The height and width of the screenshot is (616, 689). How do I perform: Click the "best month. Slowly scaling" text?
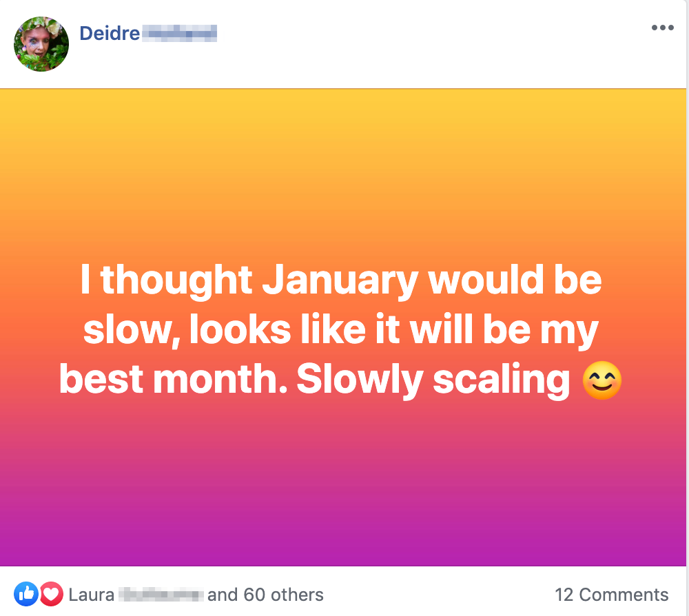[x=314, y=380]
